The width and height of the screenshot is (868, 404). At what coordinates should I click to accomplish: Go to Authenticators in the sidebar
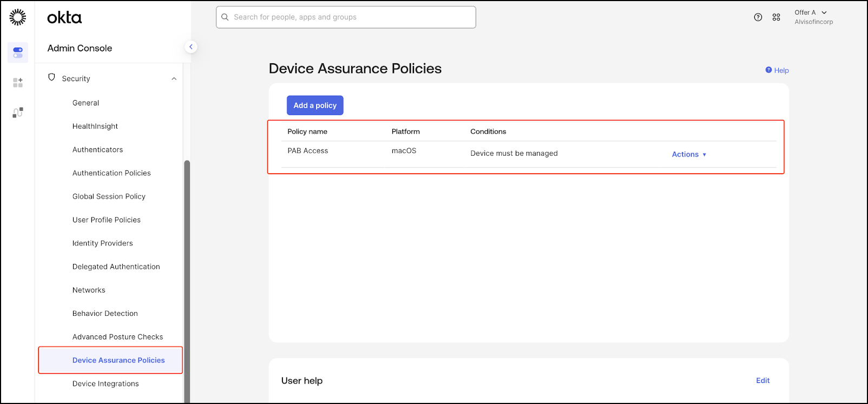pos(97,150)
